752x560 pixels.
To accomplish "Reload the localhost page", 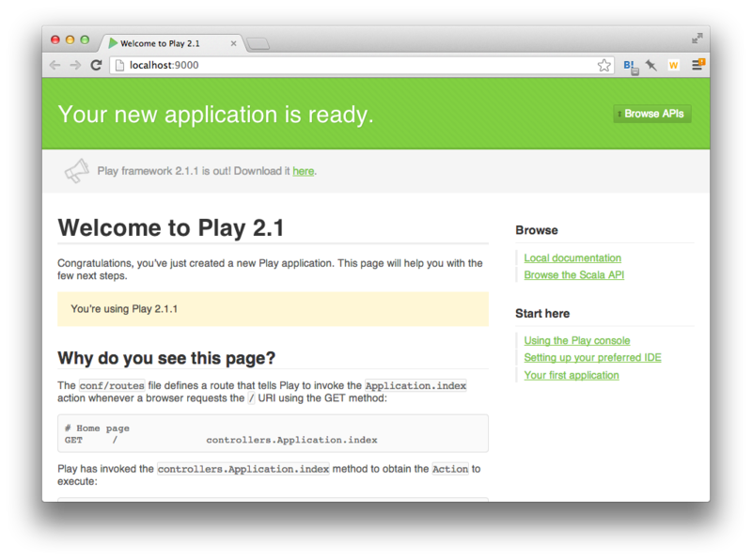I will click(96, 65).
